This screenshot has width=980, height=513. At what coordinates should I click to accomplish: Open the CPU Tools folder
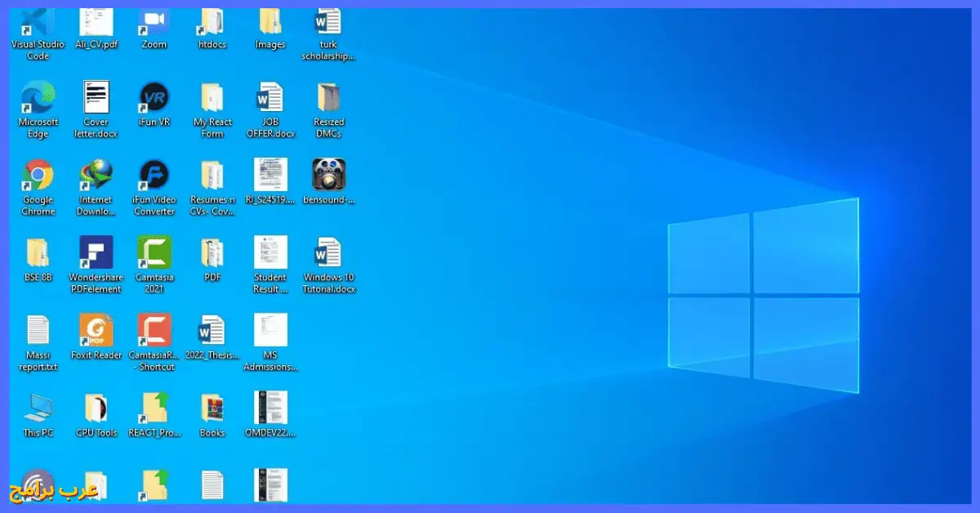click(96, 414)
